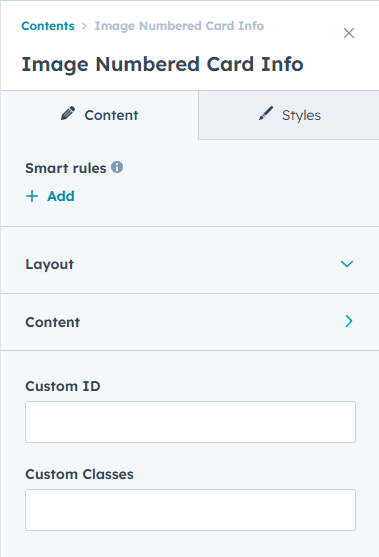Screen dimensions: 379x557
Task: Select the Content tab
Action: (99, 115)
